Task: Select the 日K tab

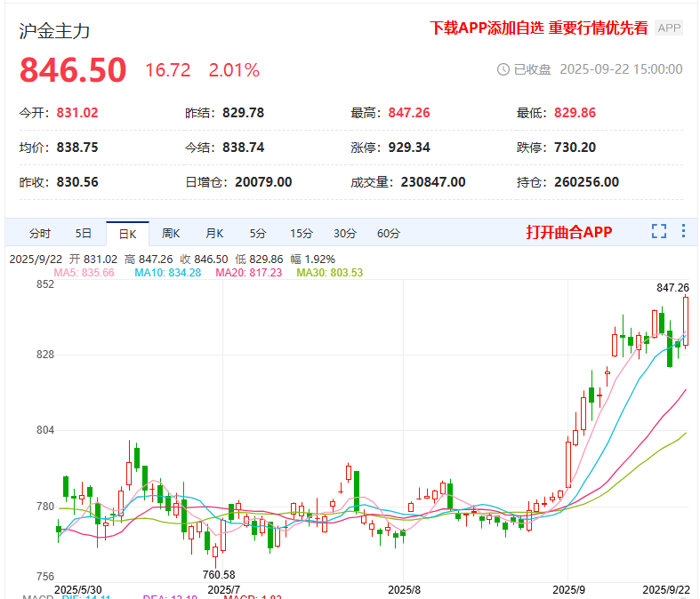Action: pos(128,234)
